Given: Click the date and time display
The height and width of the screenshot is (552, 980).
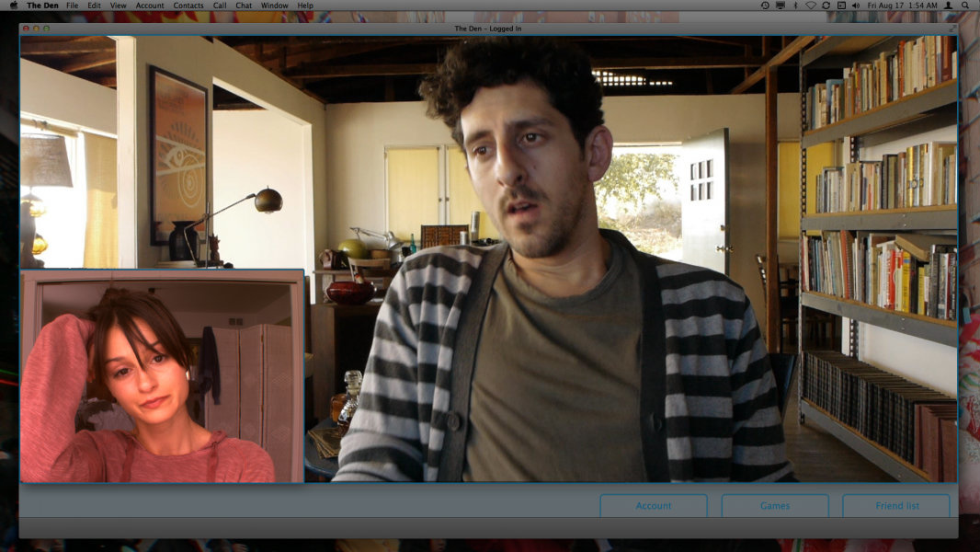Looking at the screenshot, I should 902,5.
